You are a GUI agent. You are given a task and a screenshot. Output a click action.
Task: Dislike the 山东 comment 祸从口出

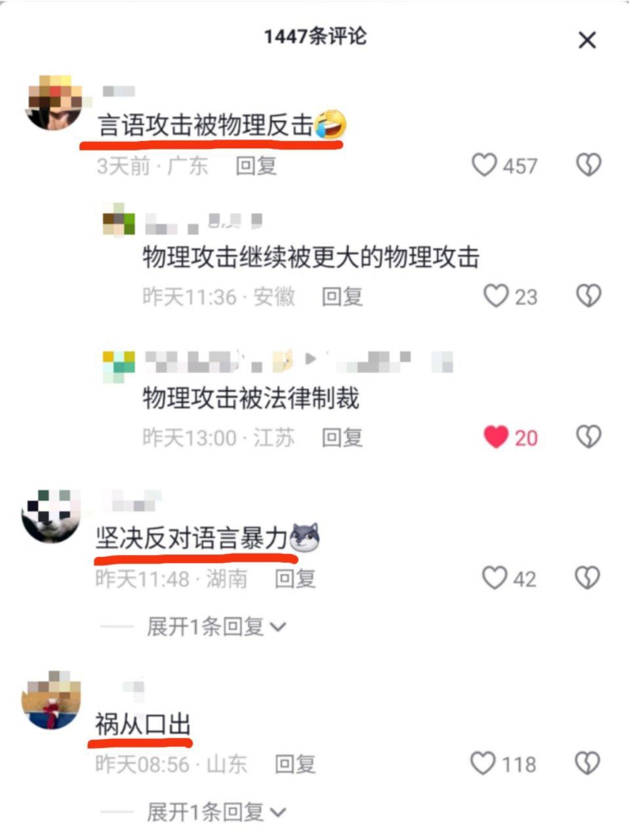pos(587,763)
